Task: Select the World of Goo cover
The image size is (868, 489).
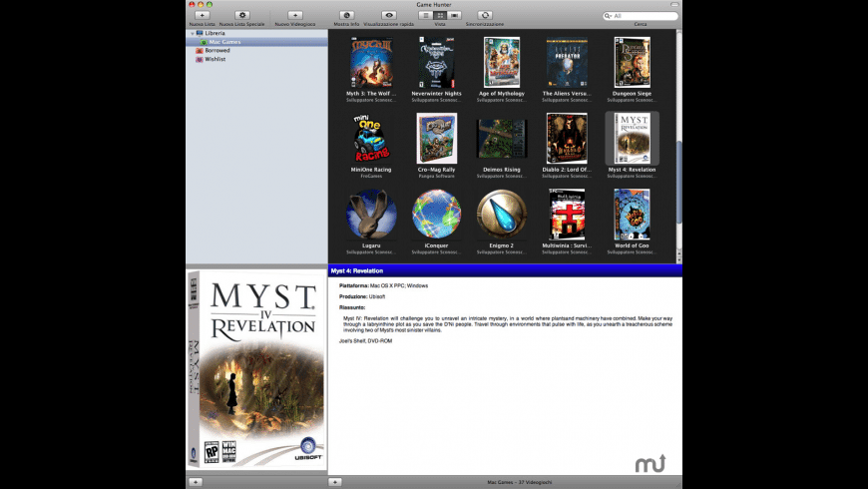Action: click(632, 215)
